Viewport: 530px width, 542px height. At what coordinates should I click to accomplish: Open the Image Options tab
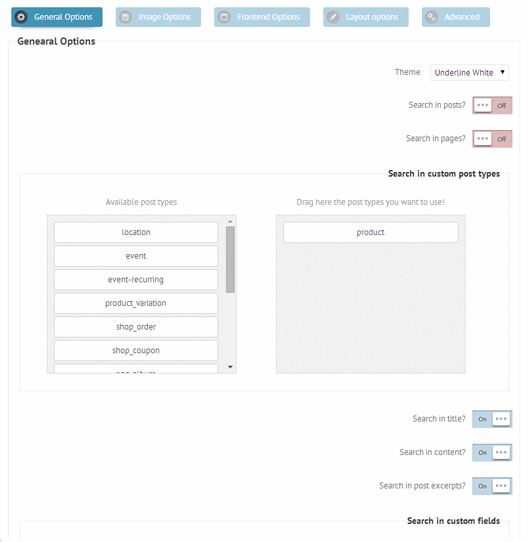(158, 17)
